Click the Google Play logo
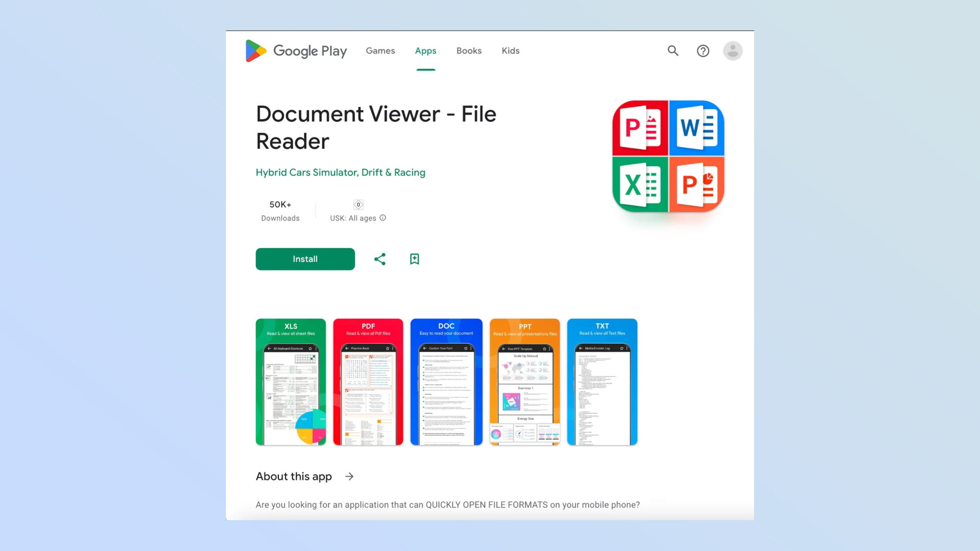Image resolution: width=980 pixels, height=551 pixels. pyautogui.click(x=296, y=51)
